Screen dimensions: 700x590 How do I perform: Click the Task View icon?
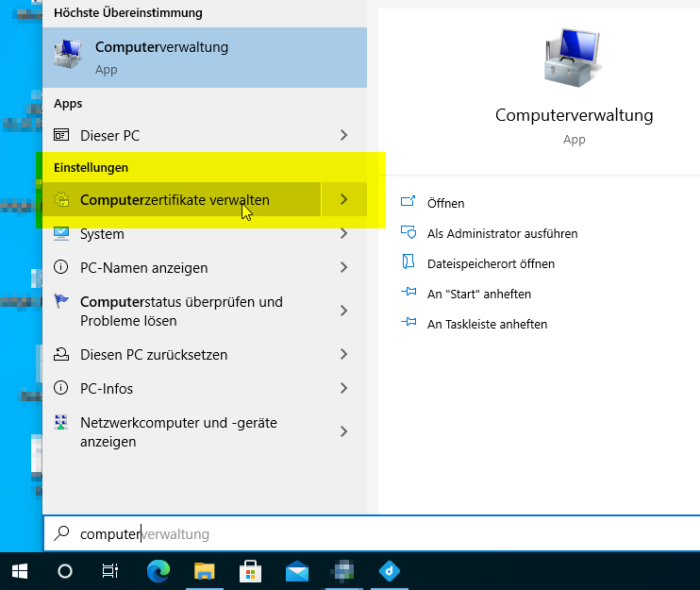pos(110,571)
